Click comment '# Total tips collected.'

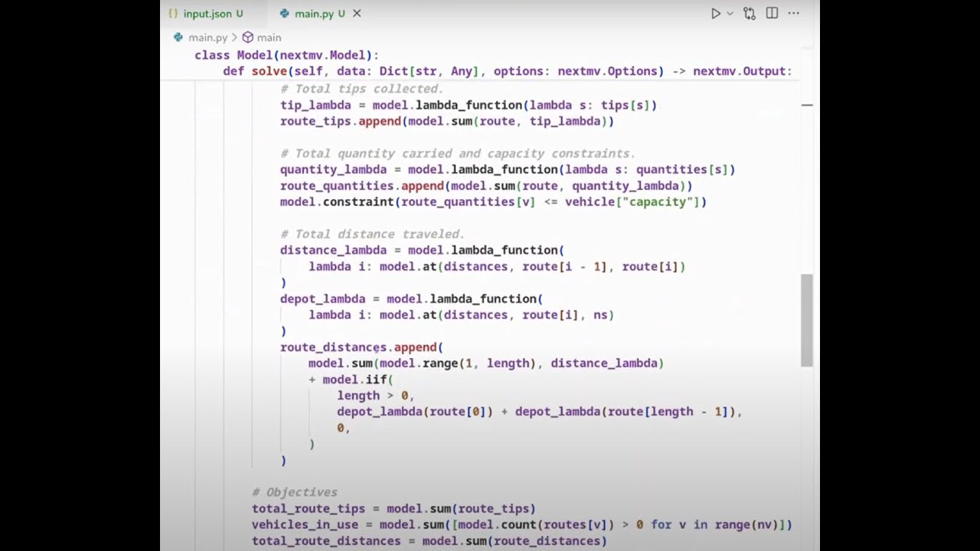[x=361, y=89]
